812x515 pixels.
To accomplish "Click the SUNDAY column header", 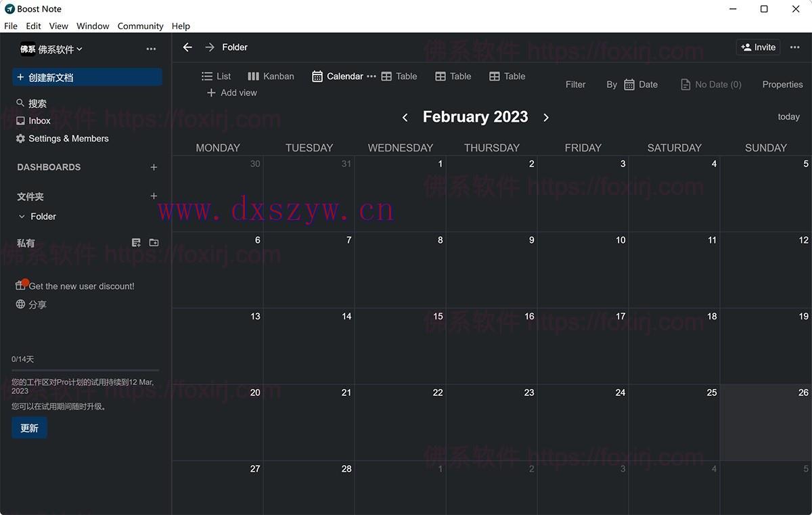I will click(766, 148).
